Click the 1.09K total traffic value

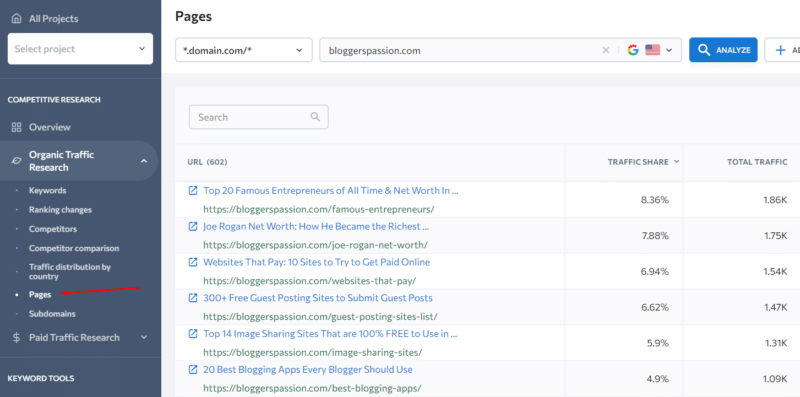pyautogui.click(x=775, y=379)
